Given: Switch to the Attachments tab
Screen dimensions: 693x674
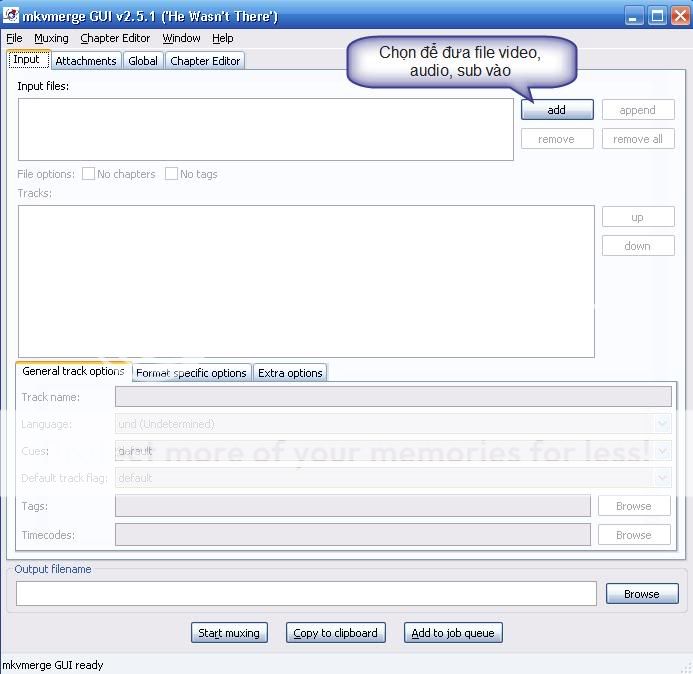Looking at the screenshot, I should click(x=86, y=61).
